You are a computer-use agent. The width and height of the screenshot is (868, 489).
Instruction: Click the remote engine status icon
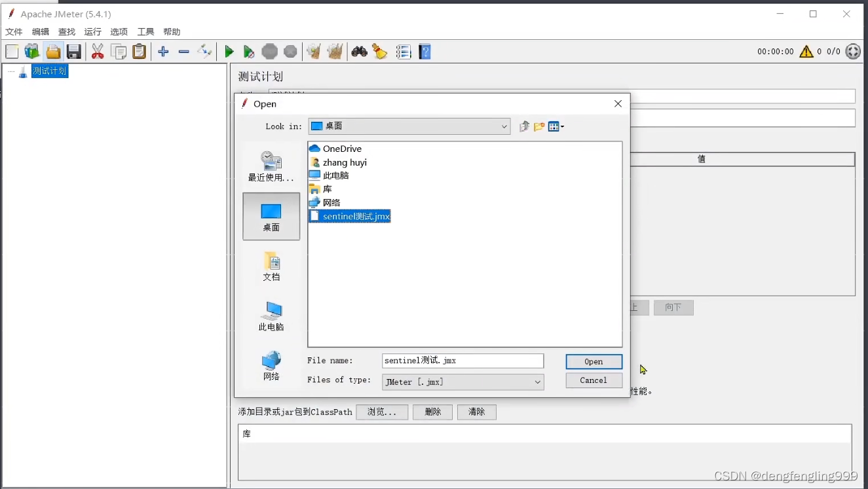point(853,51)
